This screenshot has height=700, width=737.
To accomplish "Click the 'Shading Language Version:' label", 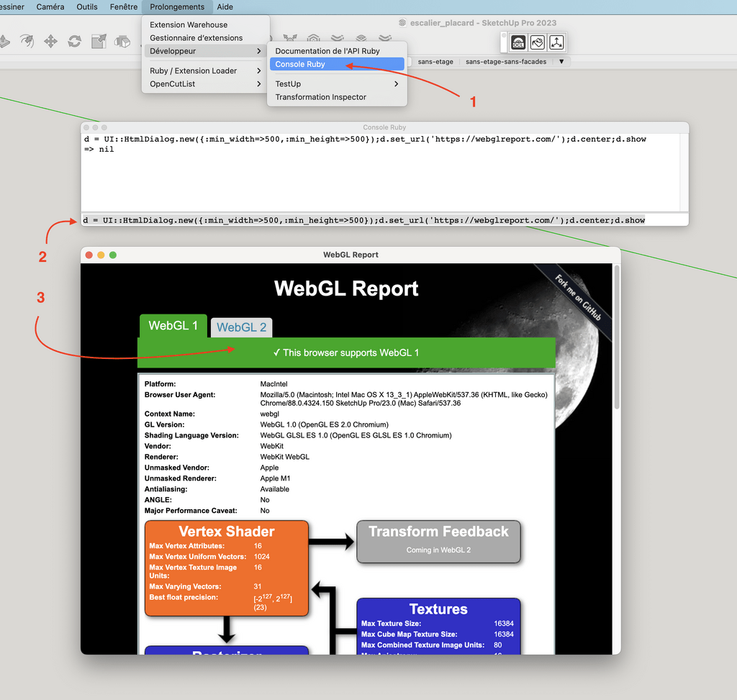I will click(x=191, y=435).
